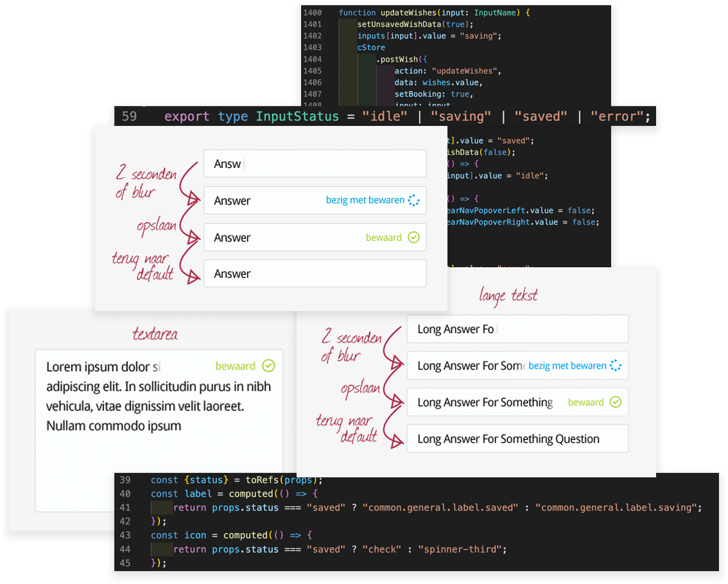This screenshot has width=728, height=584.
Task: Click 'const {status} = toRefs(props);' on line 39
Action: click(236, 480)
